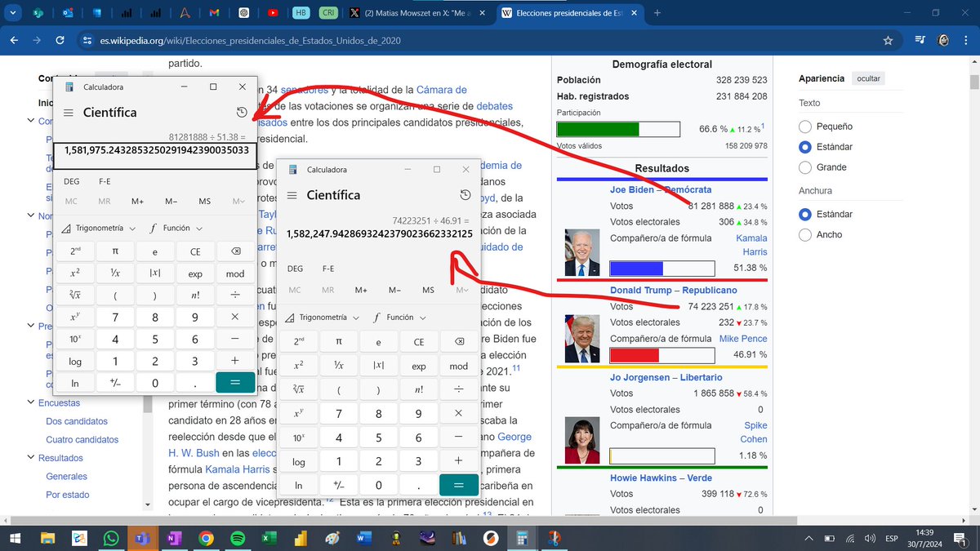Select the Grande text size option
This screenshot has height=551, width=980.
coord(805,167)
